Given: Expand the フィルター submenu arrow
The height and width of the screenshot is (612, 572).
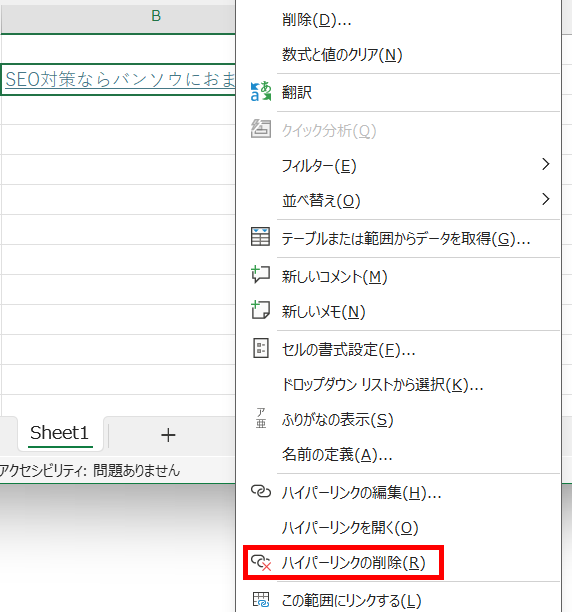Looking at the screenshot, I should point(545,164).
